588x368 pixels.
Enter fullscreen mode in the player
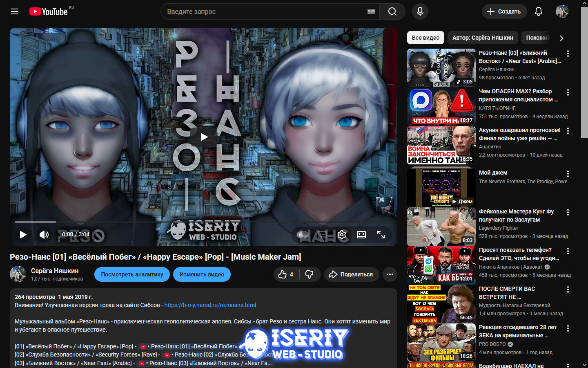(x=381, y=235)
